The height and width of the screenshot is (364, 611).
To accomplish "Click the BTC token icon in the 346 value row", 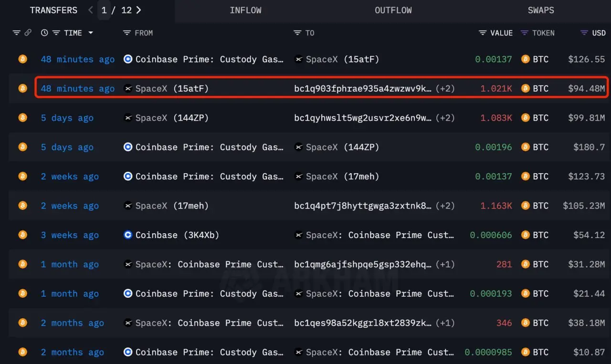I will point(526,323).
